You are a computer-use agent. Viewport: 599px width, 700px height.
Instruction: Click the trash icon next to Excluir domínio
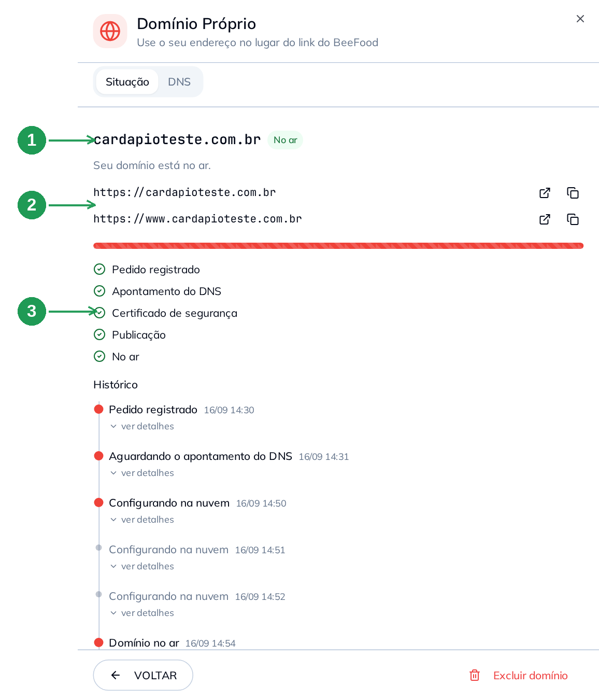(475, 675)
